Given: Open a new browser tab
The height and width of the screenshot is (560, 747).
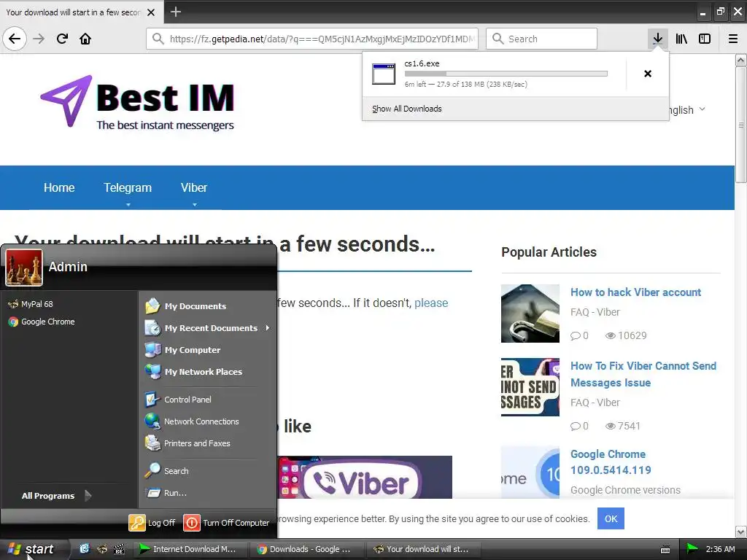Looking at the screenshot, I should 176,12.
